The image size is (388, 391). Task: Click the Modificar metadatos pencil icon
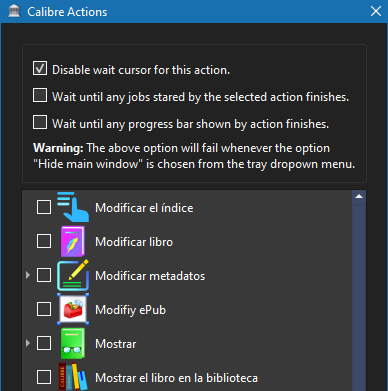(x=73, y=275)
